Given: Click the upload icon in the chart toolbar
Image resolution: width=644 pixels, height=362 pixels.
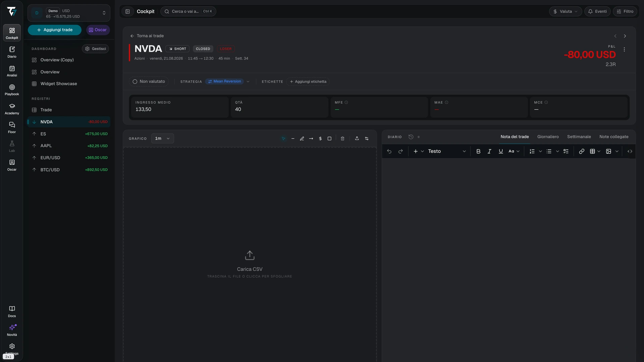Looking at the screenshot, I should tap(357, 138).
